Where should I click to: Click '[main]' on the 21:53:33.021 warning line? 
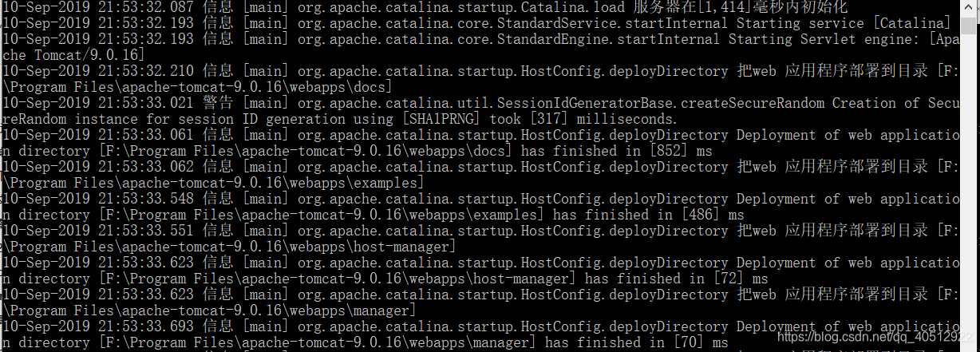click(x=265, y=103)
